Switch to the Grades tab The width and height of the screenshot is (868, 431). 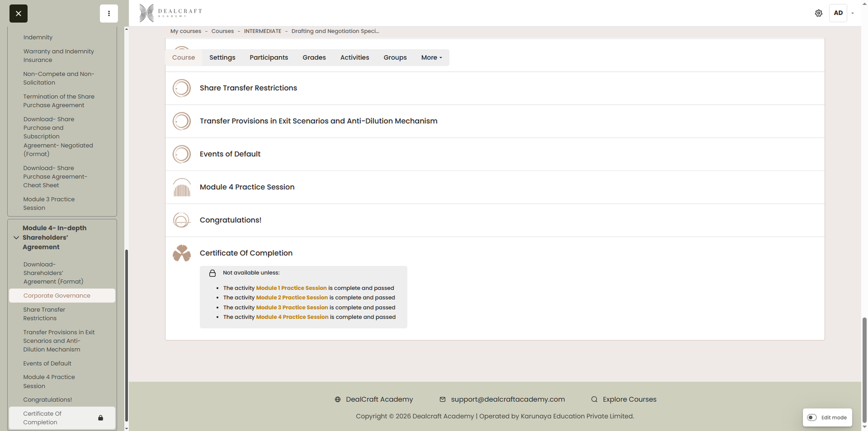(x=314, y=58)
